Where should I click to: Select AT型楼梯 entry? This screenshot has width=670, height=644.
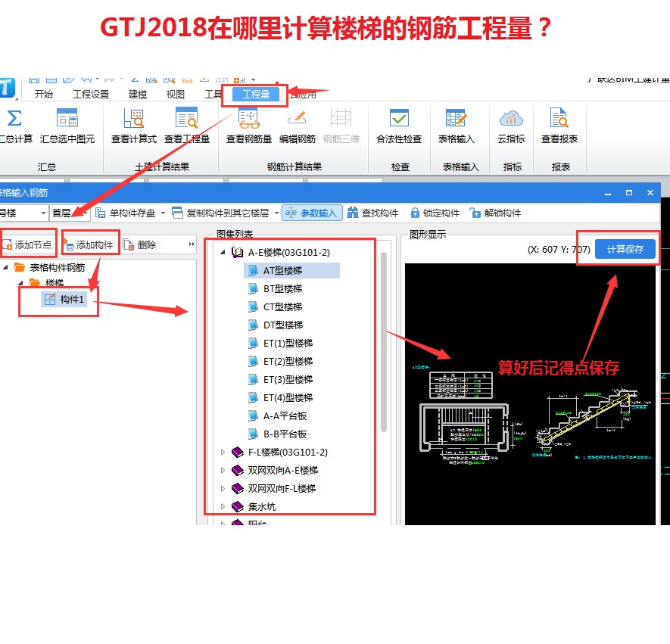tap(291, 270)
